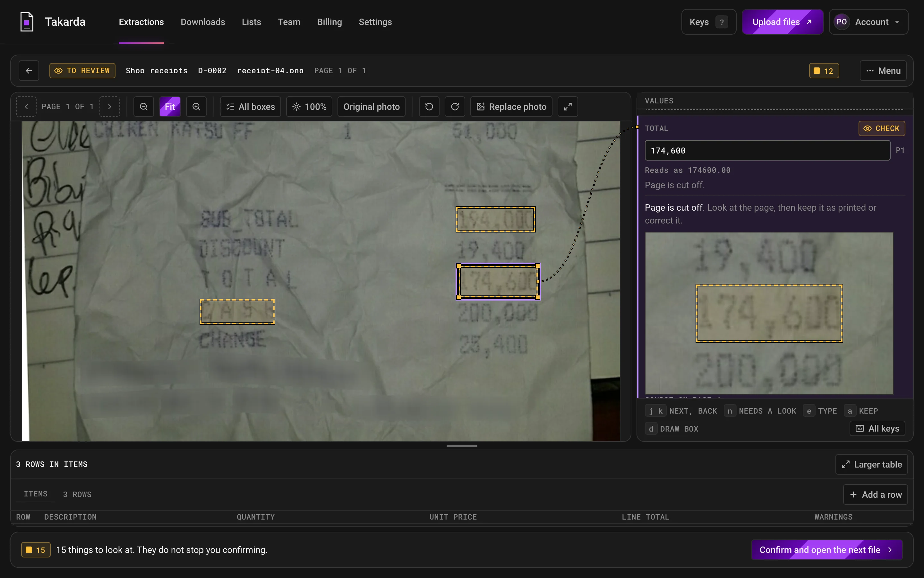Image resolution: width=924 pixels, height=578 pixels.
Task: Click the 15 issues badge in footer
Action: pyautogui.click(x=36, y=550)
